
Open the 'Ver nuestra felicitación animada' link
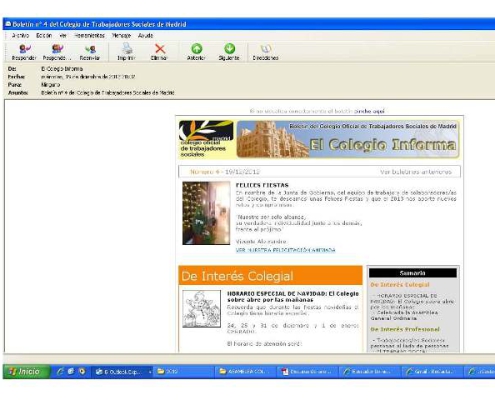pyautogui.click(x=285, y=250)
